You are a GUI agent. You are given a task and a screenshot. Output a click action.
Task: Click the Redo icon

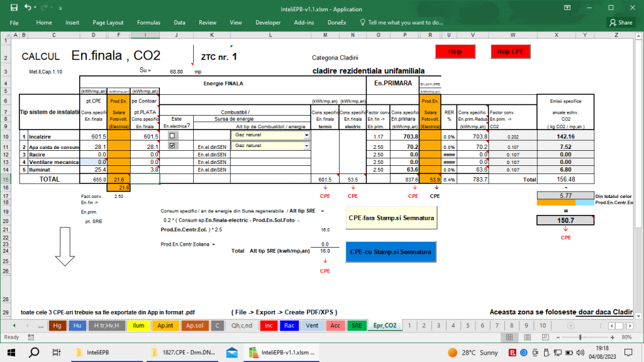click(x=44, y=8)
